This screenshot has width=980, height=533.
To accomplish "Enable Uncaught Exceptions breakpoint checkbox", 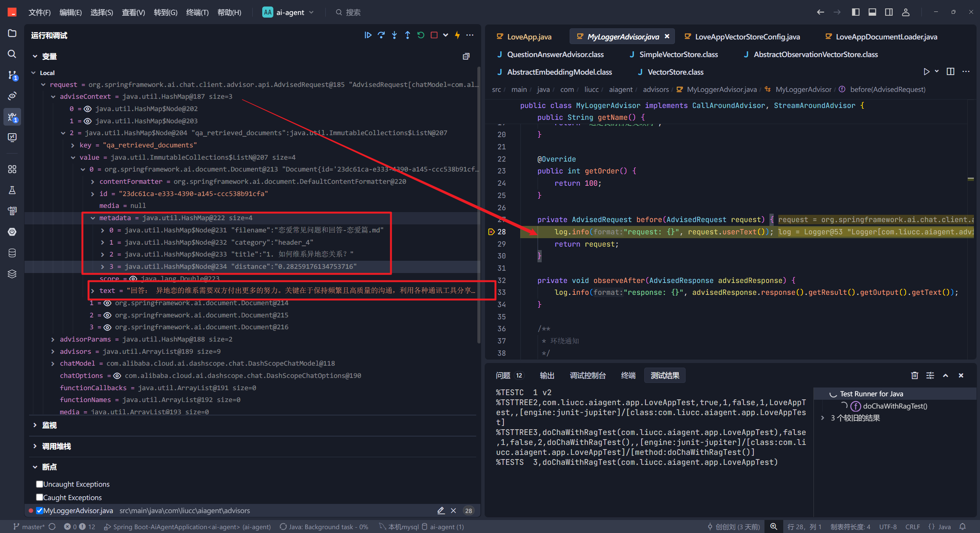I will coord(39,484).
